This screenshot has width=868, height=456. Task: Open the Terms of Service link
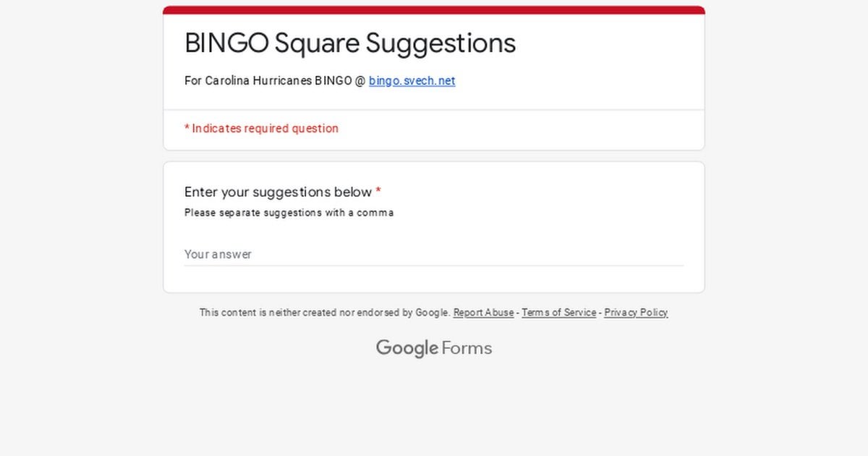pos(559,313)
